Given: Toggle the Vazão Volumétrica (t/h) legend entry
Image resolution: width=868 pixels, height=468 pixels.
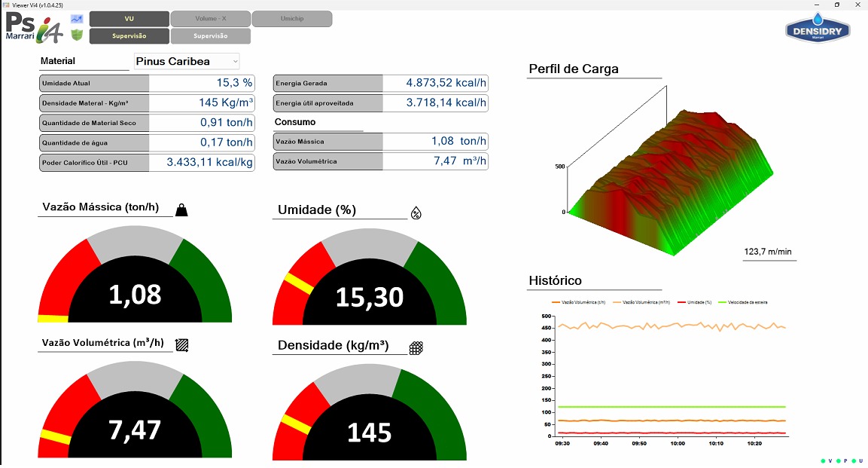Looking at the screenshot, I should (x=578, y=302).
